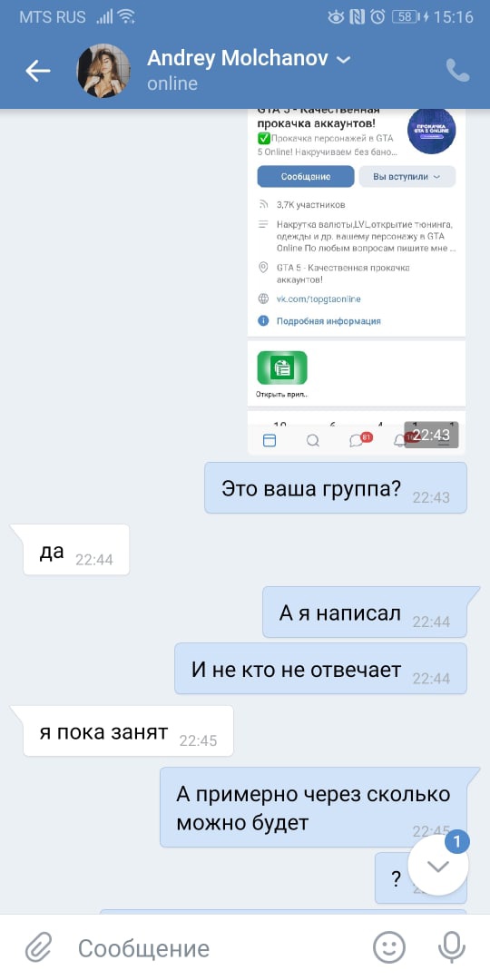The width and height of the screenshot is (490, 980).
Task: Select the 'Это ваша группа?' message bubble
Action: [x=336, y=488]
